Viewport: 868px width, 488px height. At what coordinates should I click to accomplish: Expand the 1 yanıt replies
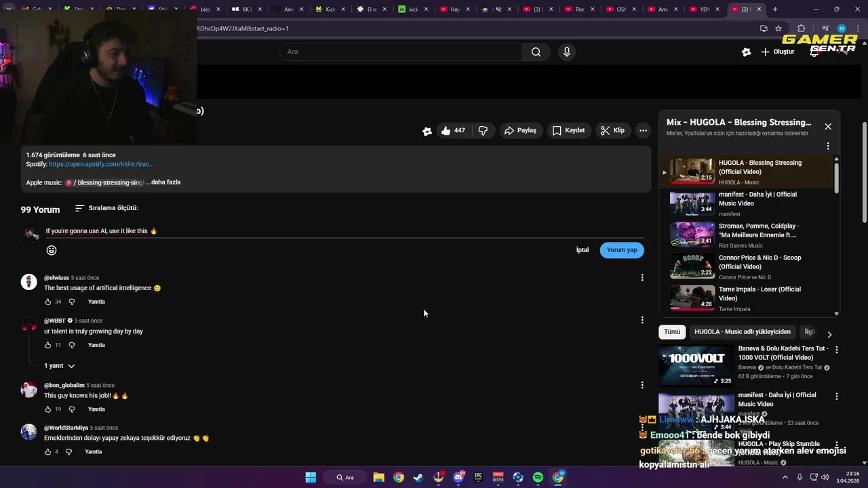(x=60, y=366)
